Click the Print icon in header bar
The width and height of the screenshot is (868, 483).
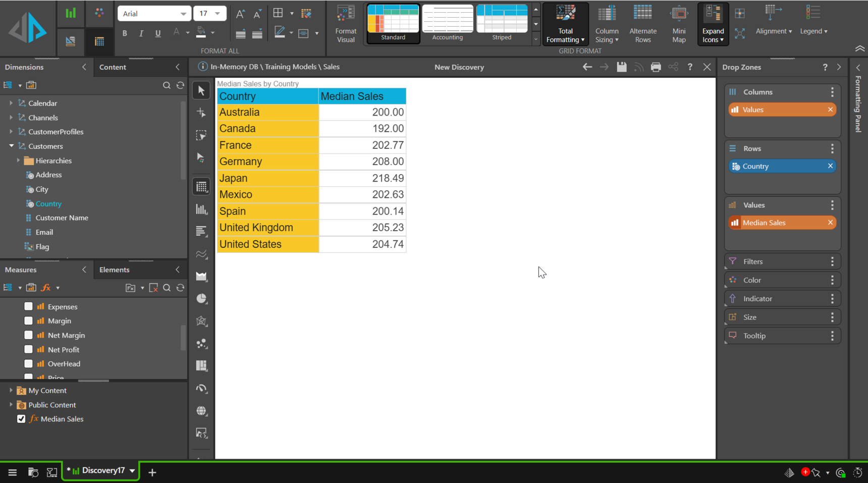656,67
